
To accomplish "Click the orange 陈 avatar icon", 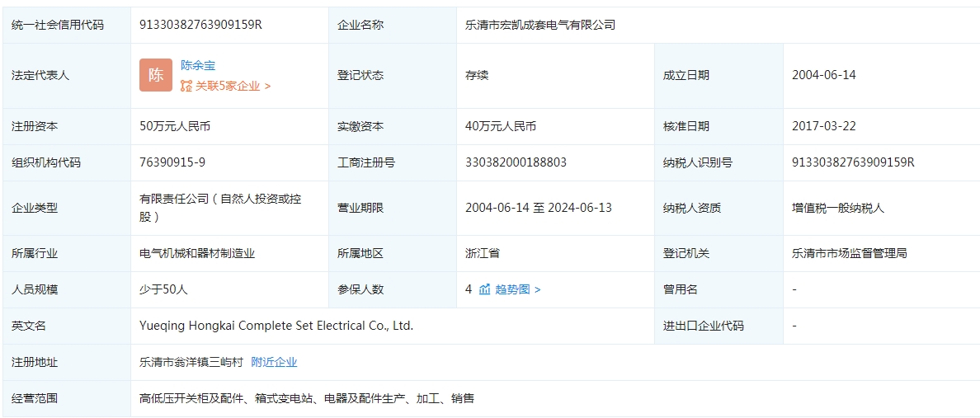I will 156,75.
